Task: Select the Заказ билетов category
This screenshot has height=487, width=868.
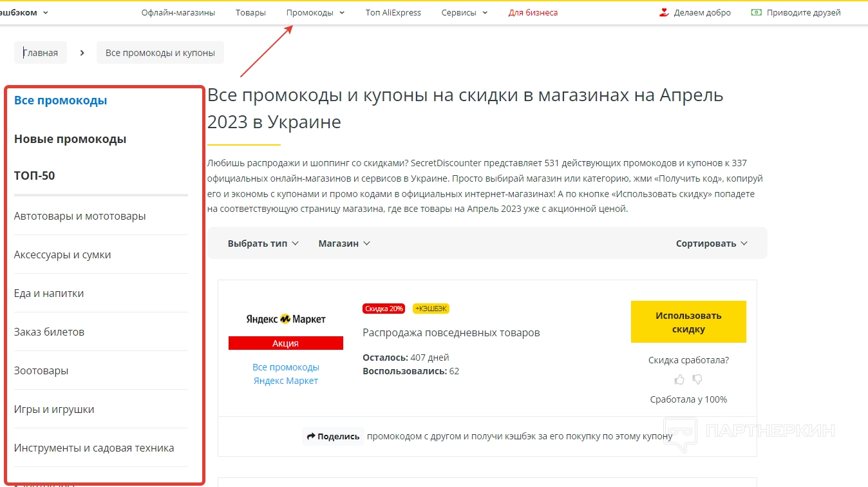Action: coord(49,332)
